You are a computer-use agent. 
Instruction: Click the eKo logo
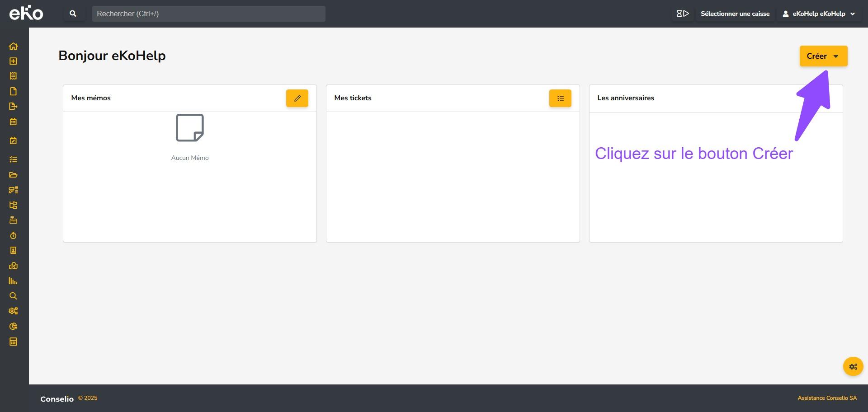[x=26, y=13]
